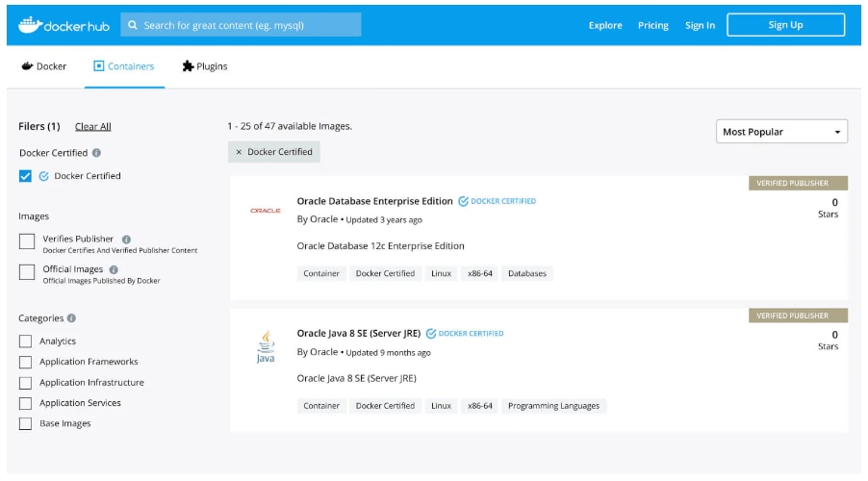Image resolution: width=868 pixels, height=481 pixels.
Task: Click the Verified Publisher banner on Oracle Database card
Action: [x=798, y=183]
